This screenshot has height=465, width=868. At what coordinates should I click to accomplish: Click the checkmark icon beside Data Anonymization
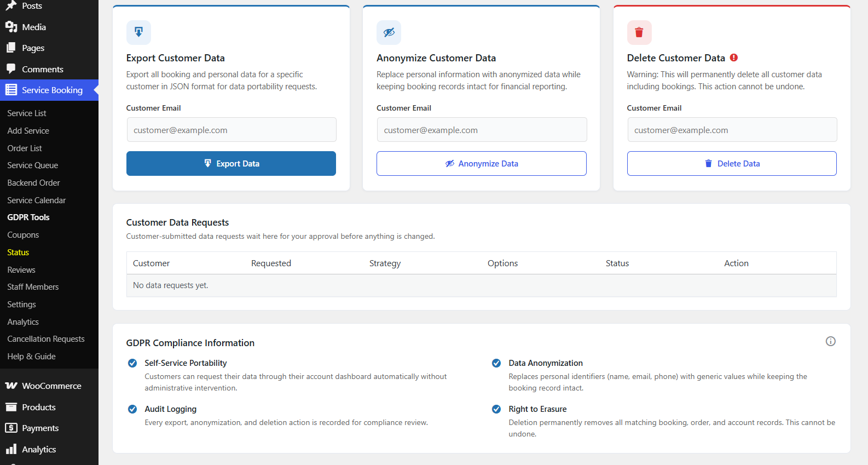pos(496,363)
